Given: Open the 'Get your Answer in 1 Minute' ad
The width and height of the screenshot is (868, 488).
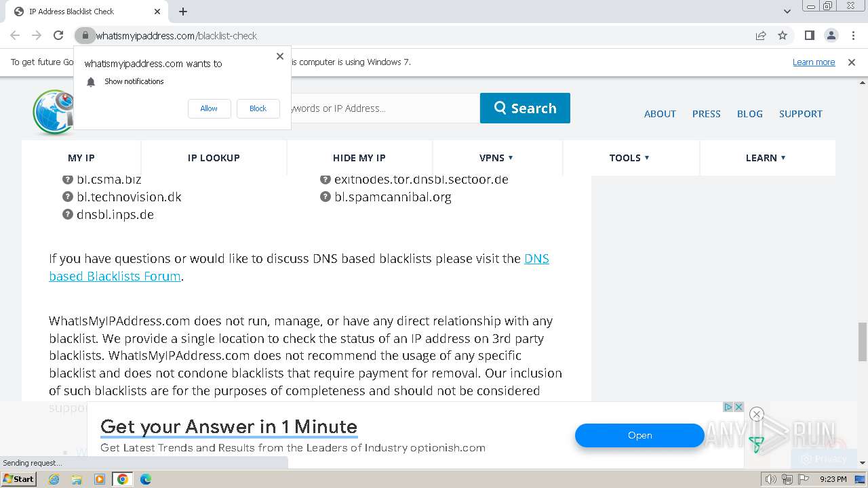Looking at the screenshot, I should click(229, 426).
